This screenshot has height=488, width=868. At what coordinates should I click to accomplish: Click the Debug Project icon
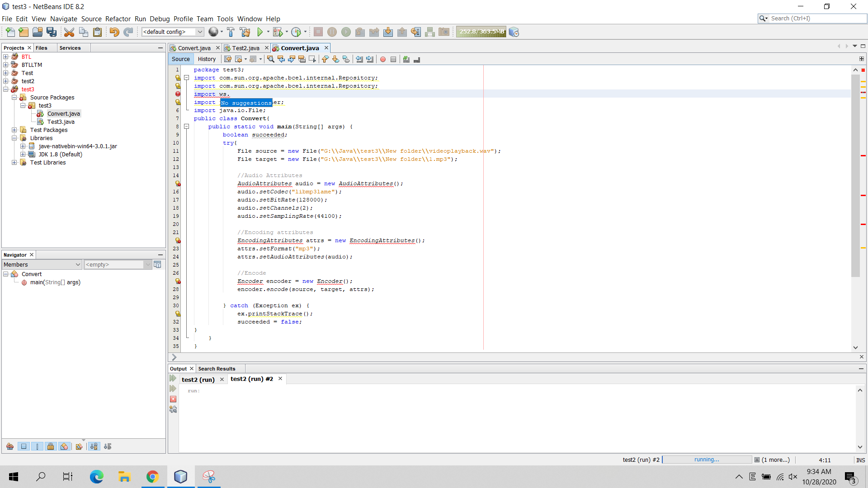[x=278, y=32]
